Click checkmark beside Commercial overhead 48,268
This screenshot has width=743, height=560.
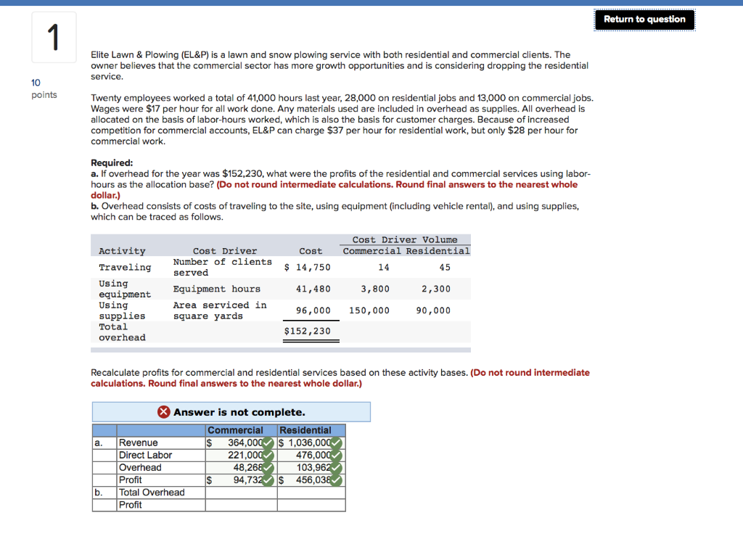pos(268,468)
